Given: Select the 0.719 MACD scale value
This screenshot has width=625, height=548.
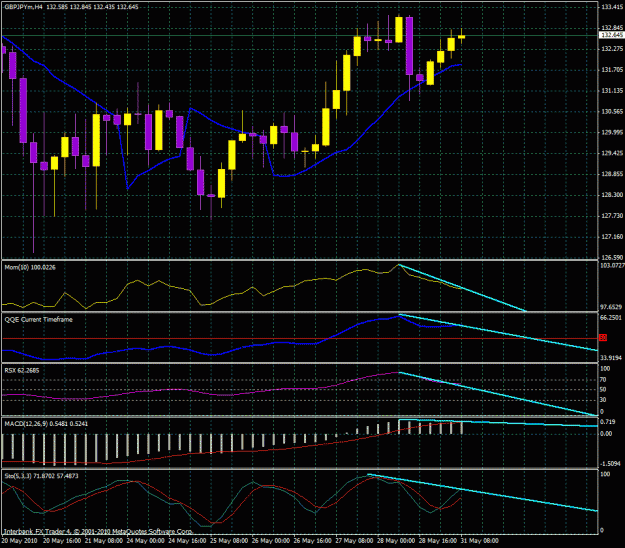Looking at the screenshot, I should click(607, 422).
